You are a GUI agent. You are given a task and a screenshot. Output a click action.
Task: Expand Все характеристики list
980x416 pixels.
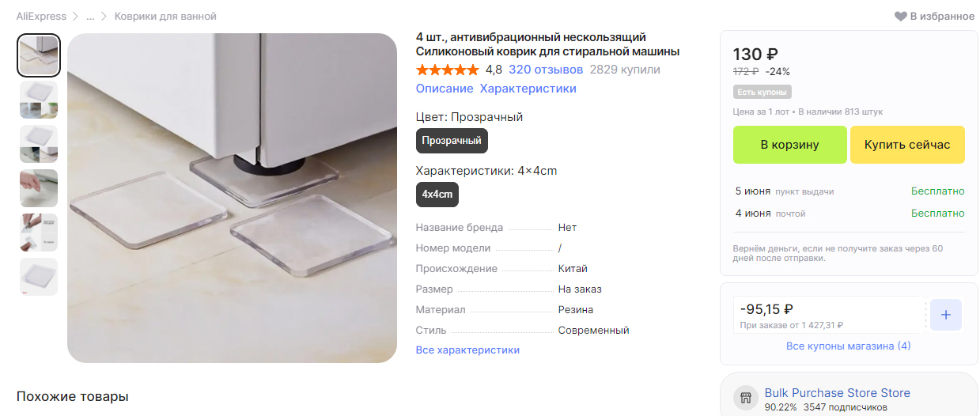point(467,350)
